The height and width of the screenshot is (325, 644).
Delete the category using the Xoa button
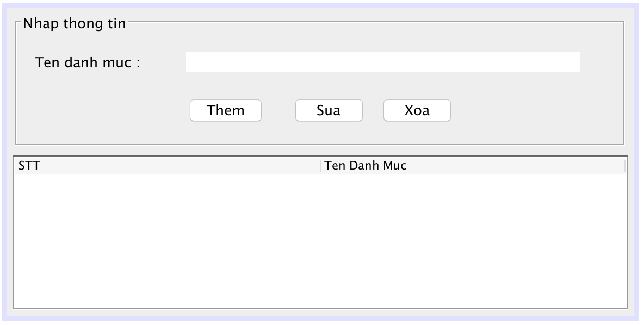coord(417,111)
